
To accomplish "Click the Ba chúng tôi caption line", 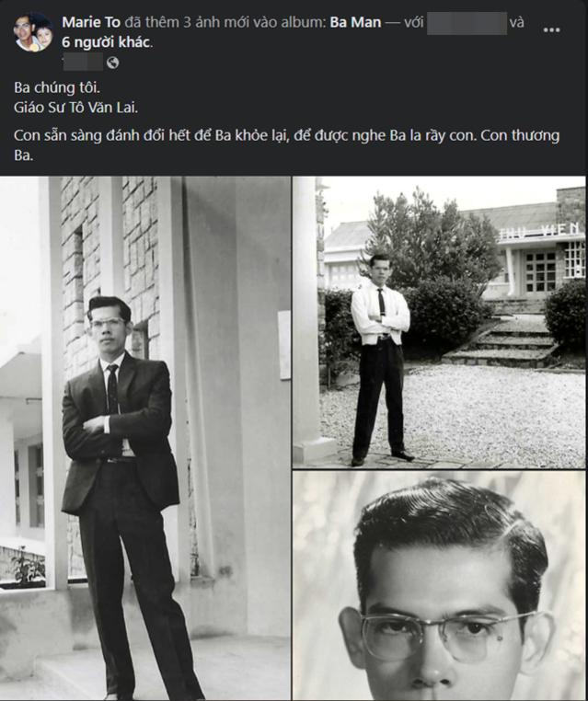I will (x=57, y=87).
